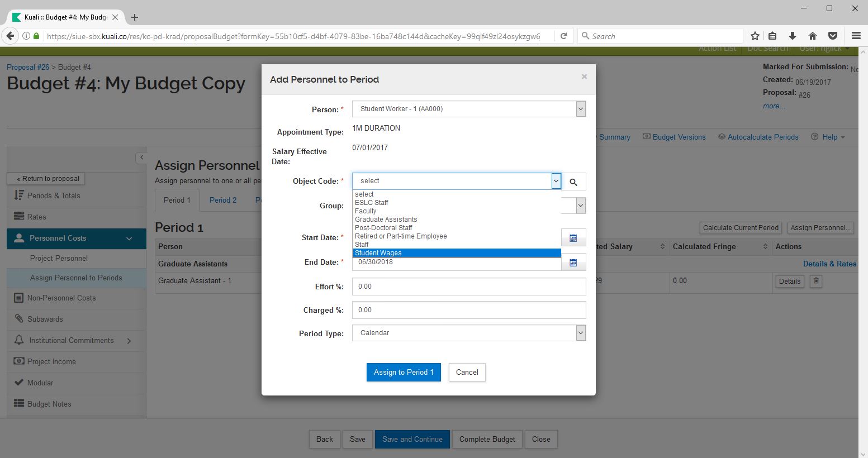The width and height of the screenshot is (868, 458).
Task: Click the browser reload icon
Action: [564, 36]
